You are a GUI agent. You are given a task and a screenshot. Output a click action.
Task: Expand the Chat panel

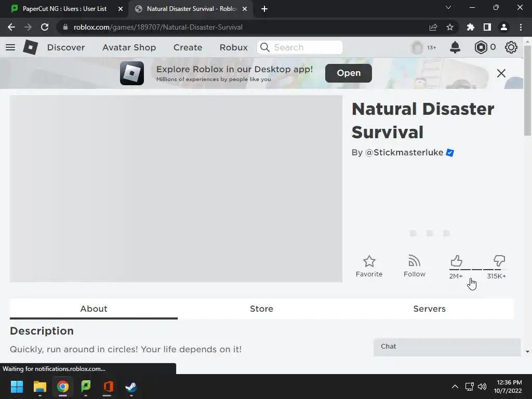pyautogui.click(x=447, y=347)
